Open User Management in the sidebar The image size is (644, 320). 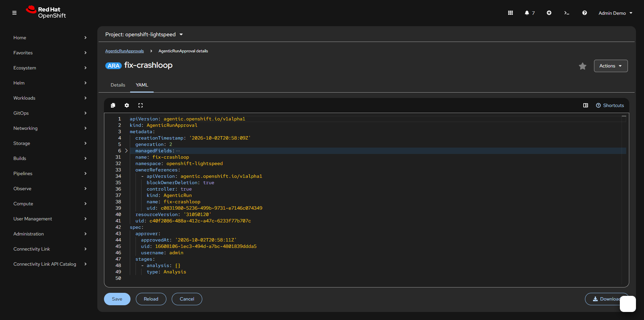pos(50,219)
